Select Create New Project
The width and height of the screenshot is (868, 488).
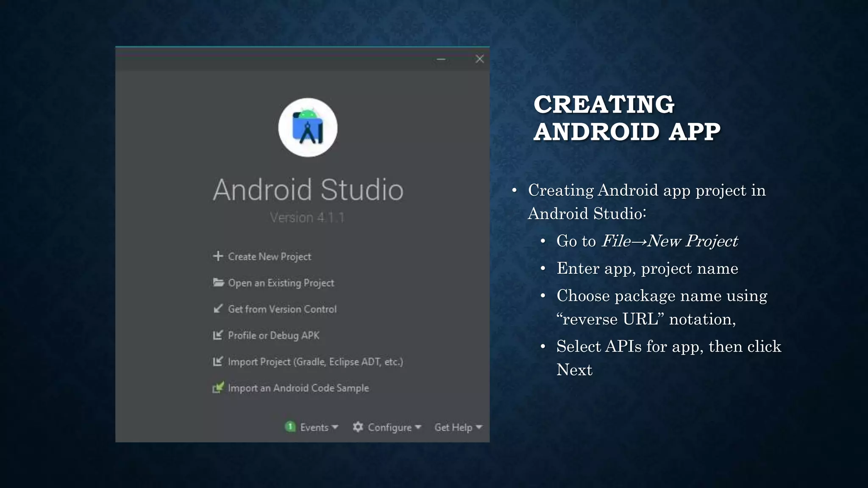pyautogui.click(x=269, y=256)
